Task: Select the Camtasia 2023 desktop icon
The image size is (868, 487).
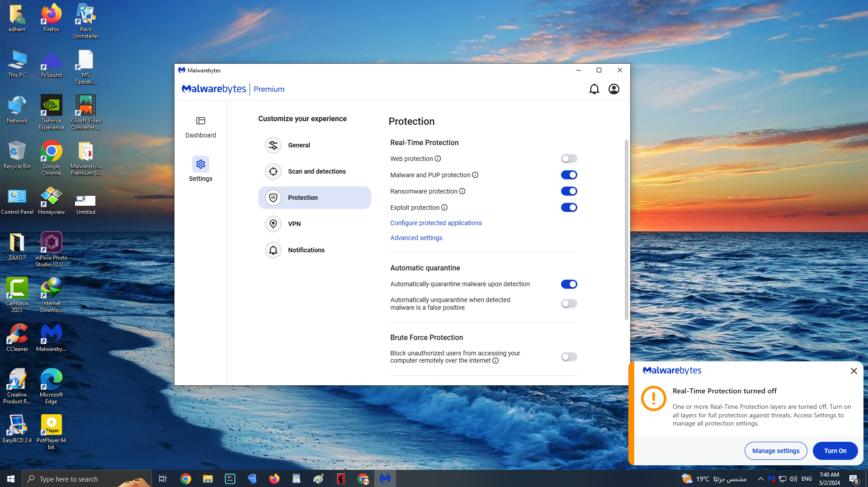Action: (x=17, y=295)
